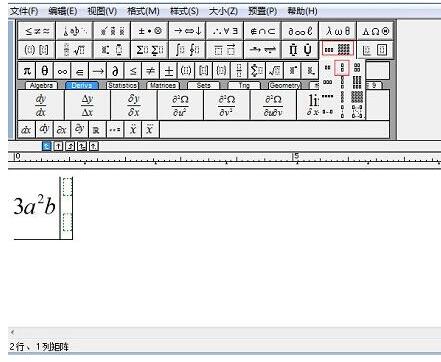Screen dimensions: 441x362
Task: Insert the x double-dot expression
Action: click(x=133, y=129)
